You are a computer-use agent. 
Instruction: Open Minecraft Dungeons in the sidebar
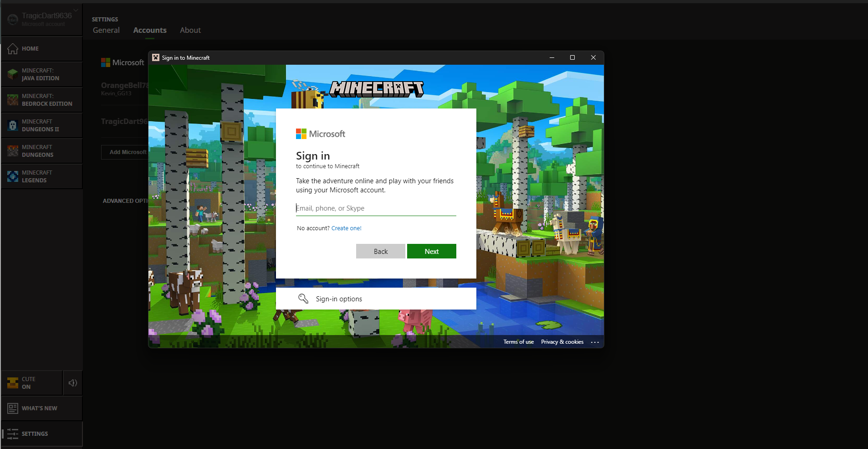coord(41,151)
